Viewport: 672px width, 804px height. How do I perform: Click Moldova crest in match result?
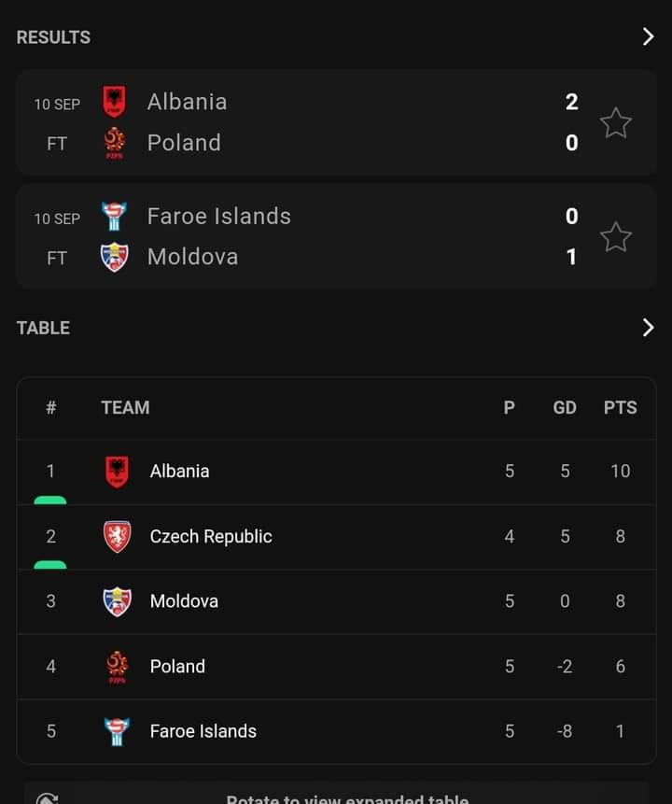coord(114,257)
